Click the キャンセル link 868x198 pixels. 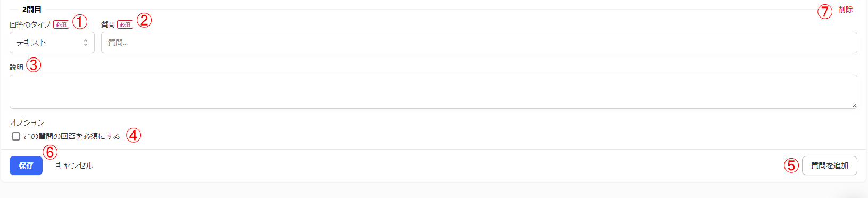[x=75, y=166]
